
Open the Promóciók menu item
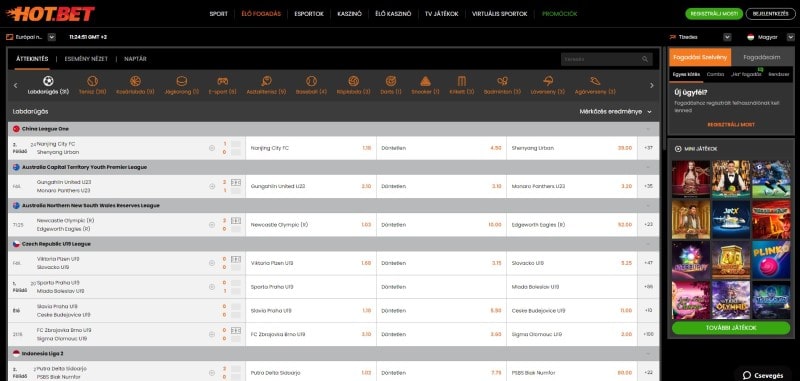pos(560,14)
